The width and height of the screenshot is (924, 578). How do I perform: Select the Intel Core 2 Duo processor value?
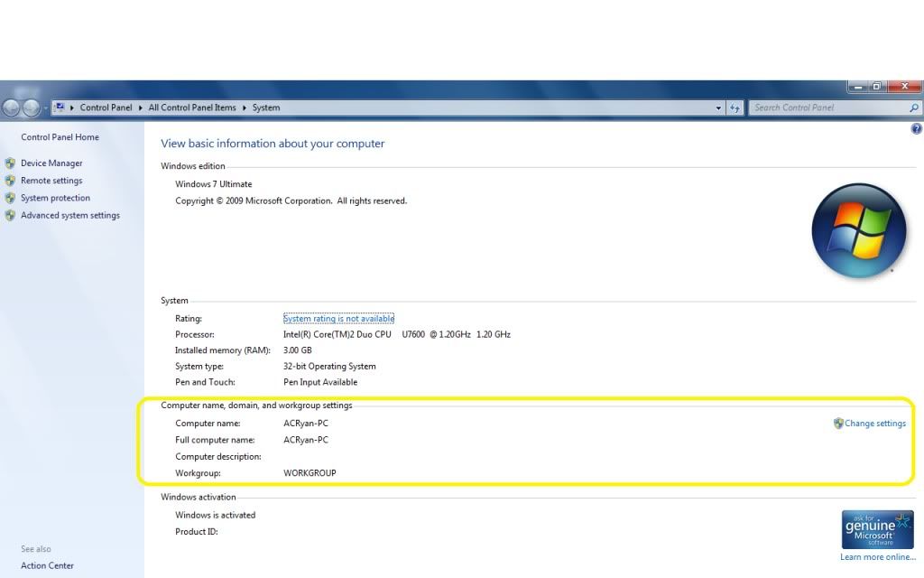coord(397,334)
